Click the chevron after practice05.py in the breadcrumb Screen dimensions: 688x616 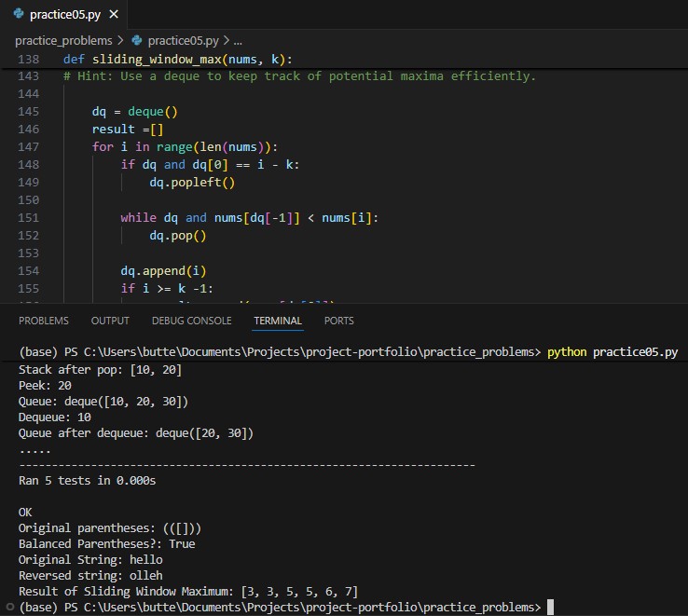click(x=226, y=40)
